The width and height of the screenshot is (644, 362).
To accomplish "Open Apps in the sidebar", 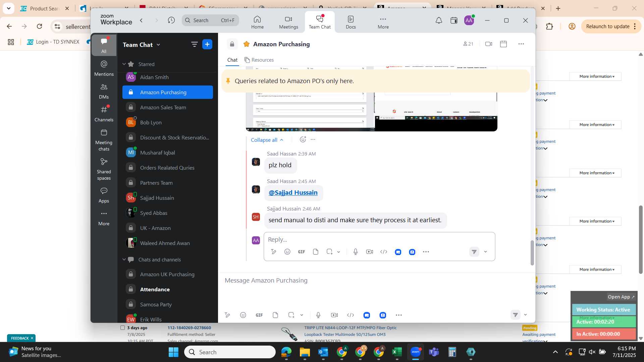I will [104, 195].
